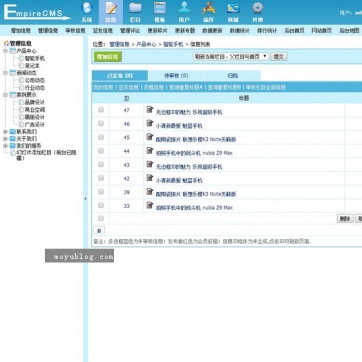Collapse the left sidebar with the arrow handle

pos(85,199)
